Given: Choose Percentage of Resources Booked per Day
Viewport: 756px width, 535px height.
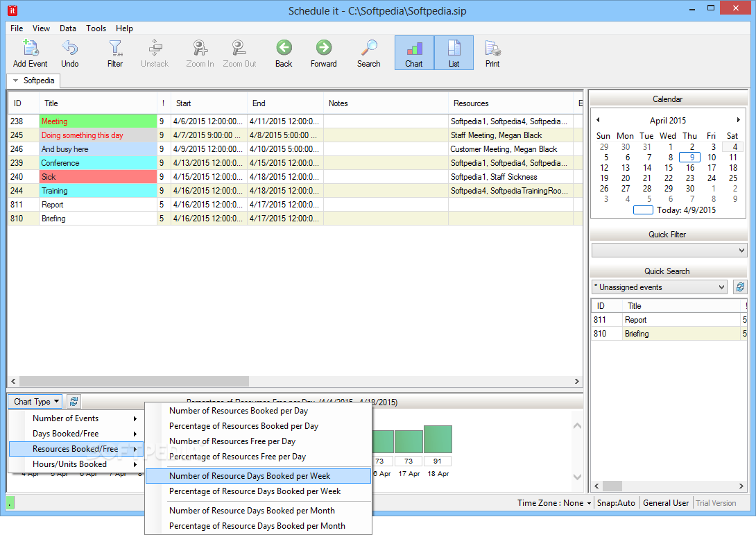Looking at the screenshot, I should coord(259,426).
